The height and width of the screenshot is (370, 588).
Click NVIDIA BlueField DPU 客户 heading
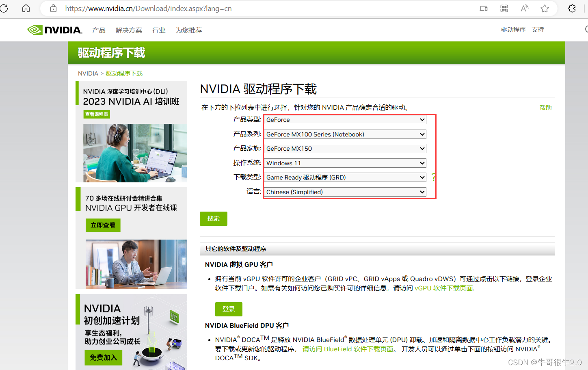[x=247, y=326]
